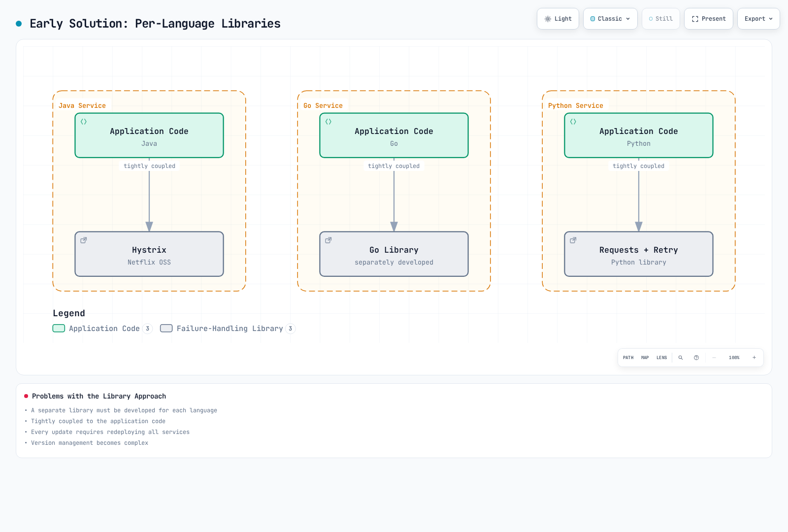Image resolution: width=788 pixels, height=532 pixels.
Task: Select the Go Library node
Action: click(394, 254)
